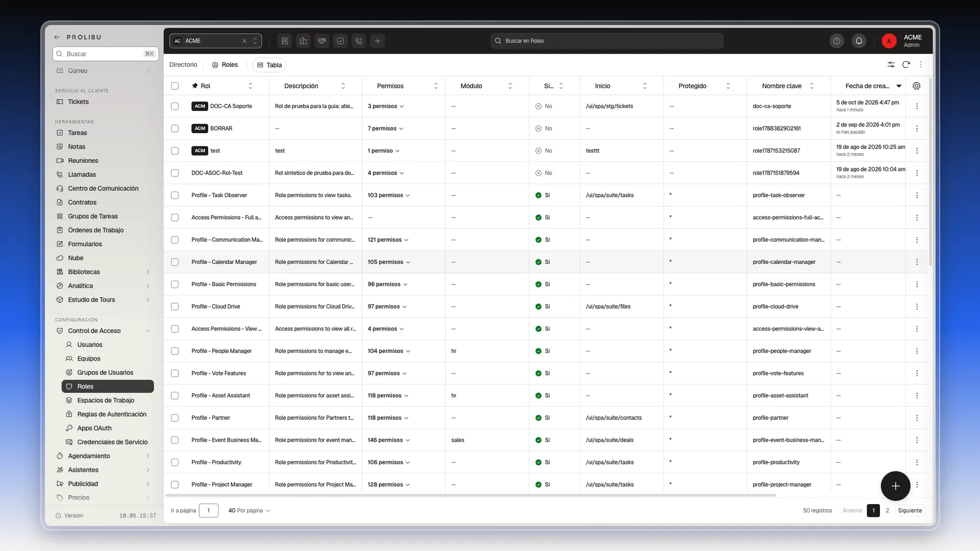The width and height of the screenshot is (980, 551).
Task: Open the companies building icon
Action: tap(303, 41)
